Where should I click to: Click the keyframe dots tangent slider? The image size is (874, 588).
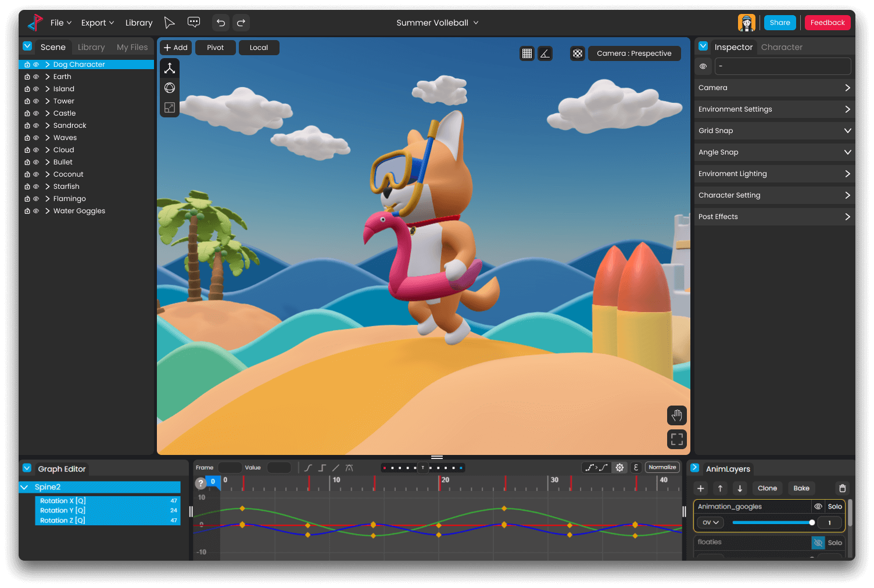pos(422,468)
